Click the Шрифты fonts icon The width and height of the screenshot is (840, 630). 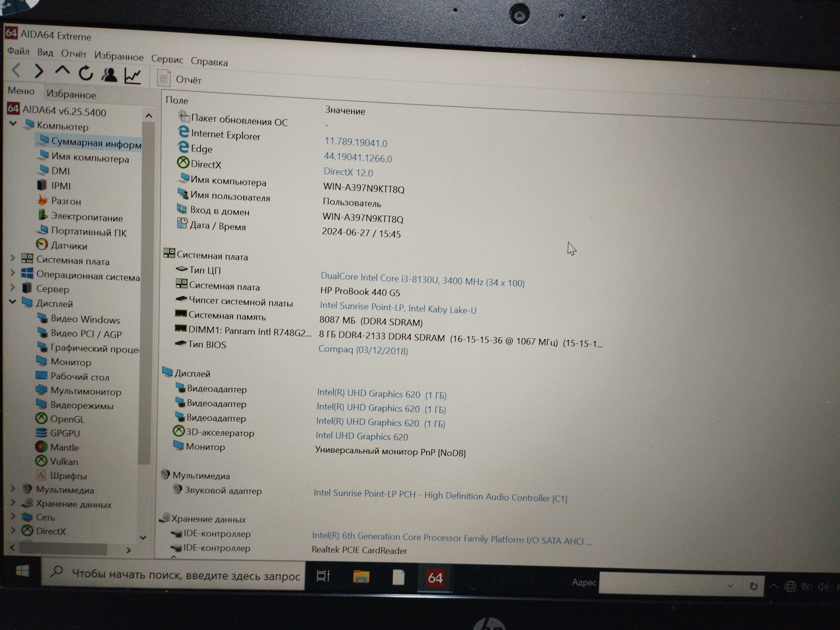tap(41, 475)
